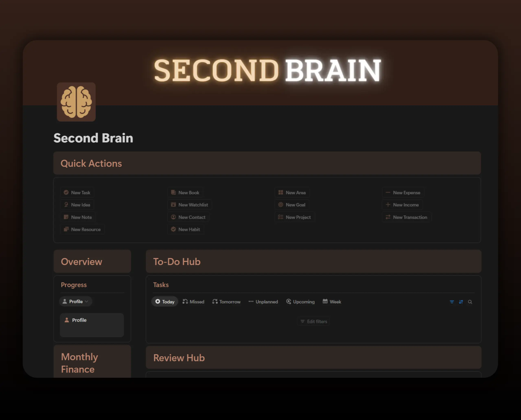521x420 pixels.
Task: Click the target icon on New Goal
Action: [x=281, y=204]
